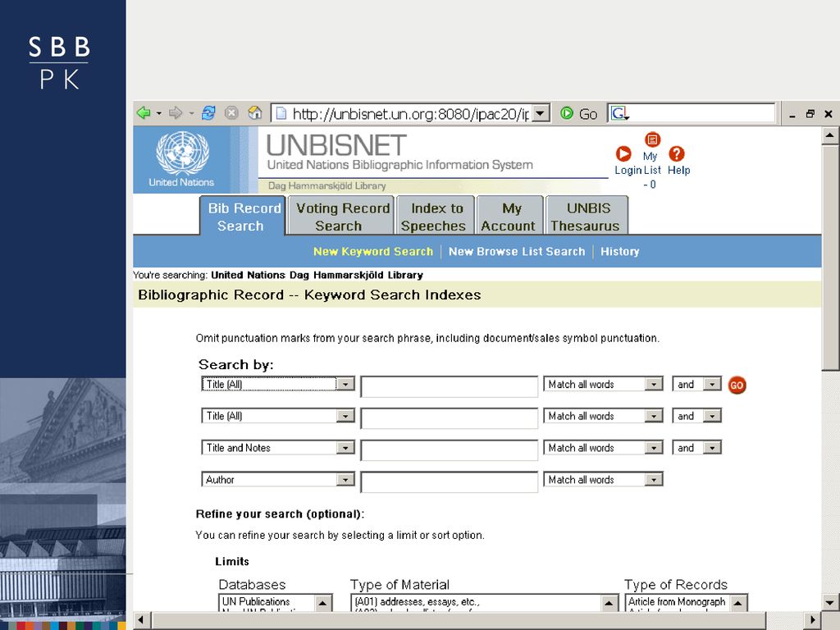This screenshot has width=840, height=630.
Task: Open the Author search field dropdown
Action: 345,479
